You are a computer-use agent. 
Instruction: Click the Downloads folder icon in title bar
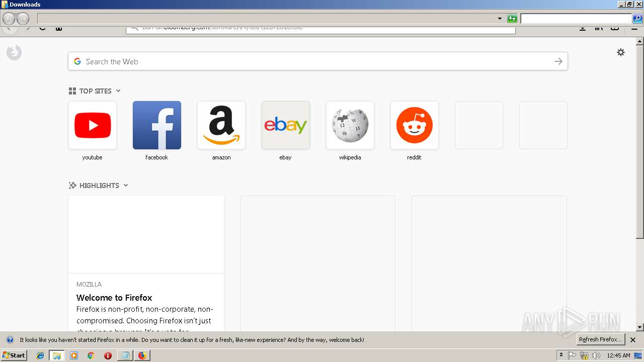point(5,5)
